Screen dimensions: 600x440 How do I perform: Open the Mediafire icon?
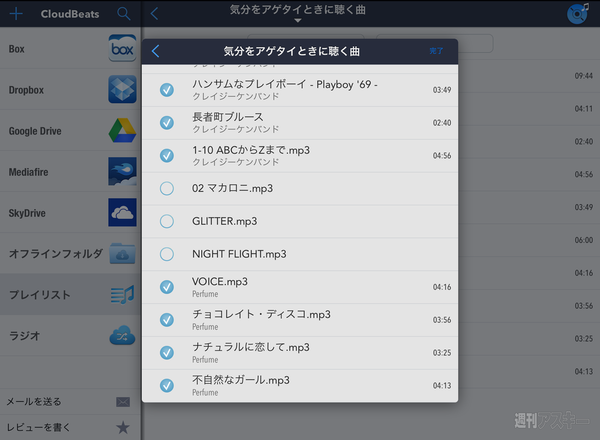click(122, 171)
